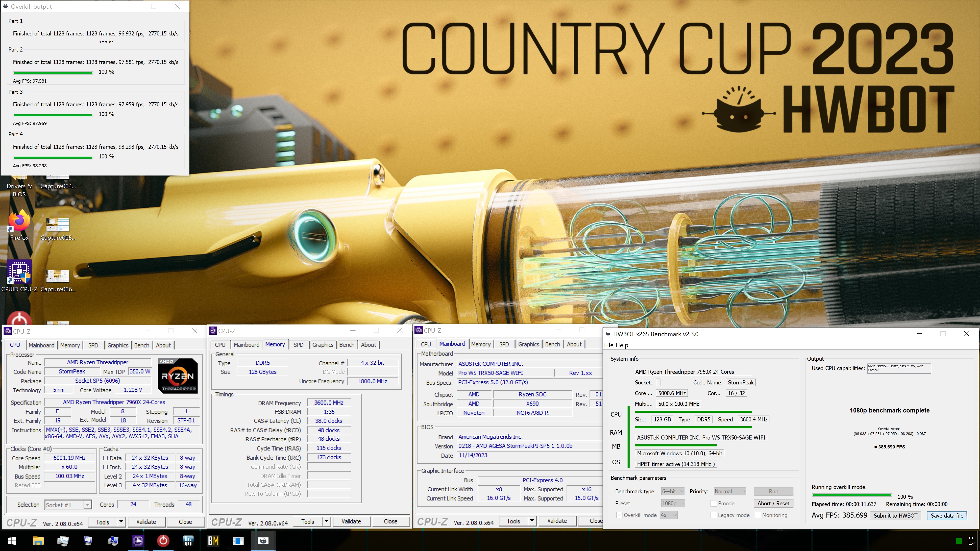Switch to HWBOT x265 Benchmark on taskbar
The height and width of the screenshot is (551, 980).
click(x=263, y=540)
